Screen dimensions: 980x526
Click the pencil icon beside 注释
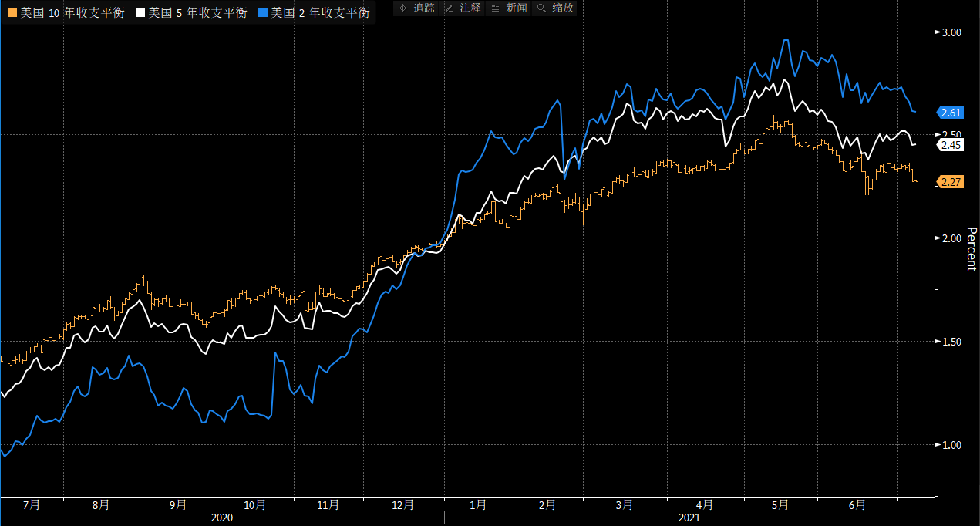[x=449, y=8]
